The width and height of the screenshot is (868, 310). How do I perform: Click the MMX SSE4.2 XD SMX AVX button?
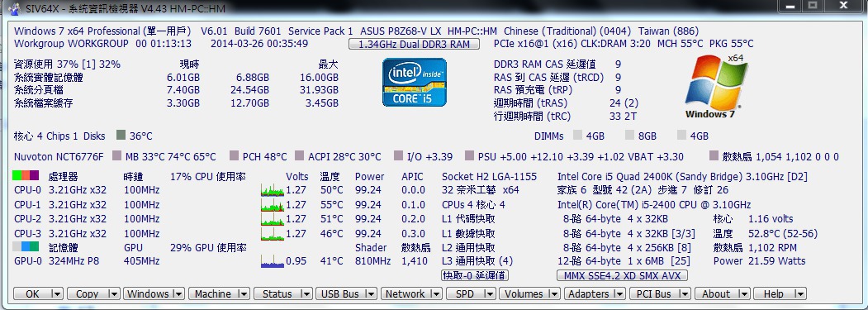pos(622,275)
